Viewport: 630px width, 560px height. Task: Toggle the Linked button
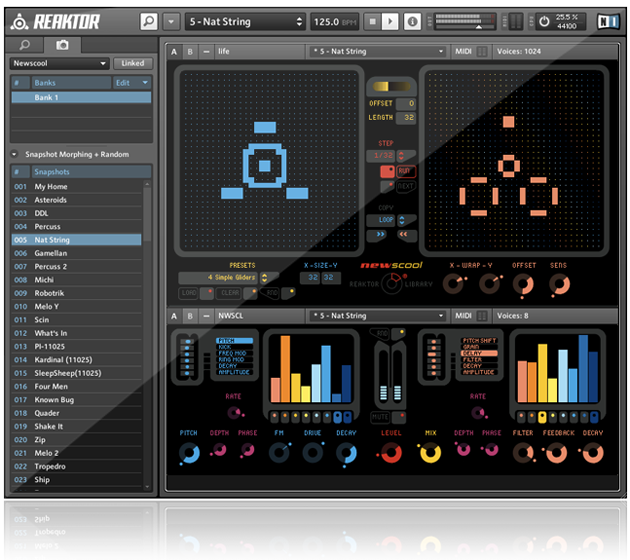pos(133,63)
